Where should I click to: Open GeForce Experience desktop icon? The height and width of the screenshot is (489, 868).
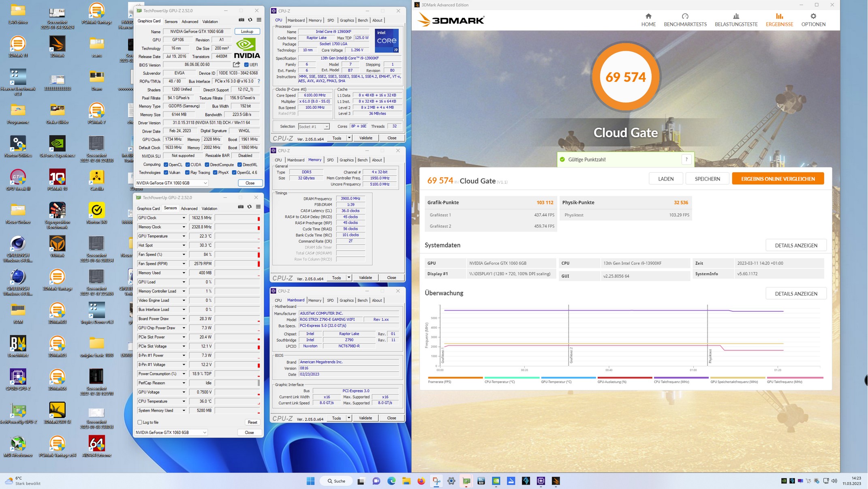pyautogui.click(x=57, y=146)
